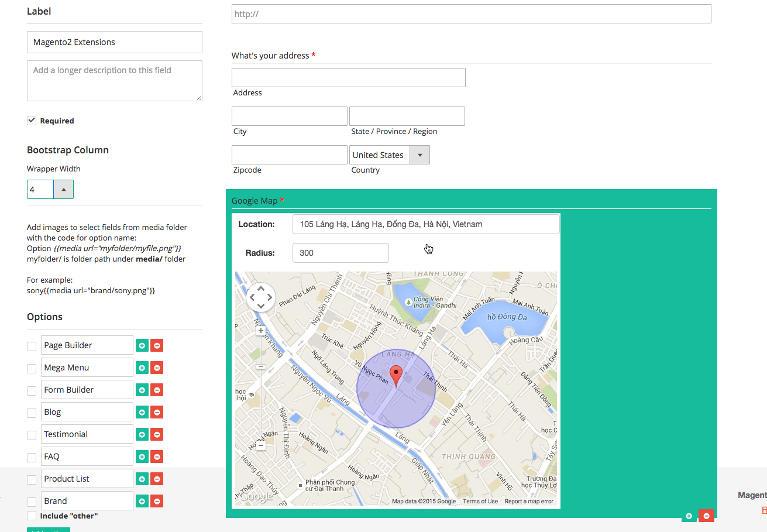Add option after Form Builder row
The width and height of the screenshot is (767, 532).
point(142,390)
